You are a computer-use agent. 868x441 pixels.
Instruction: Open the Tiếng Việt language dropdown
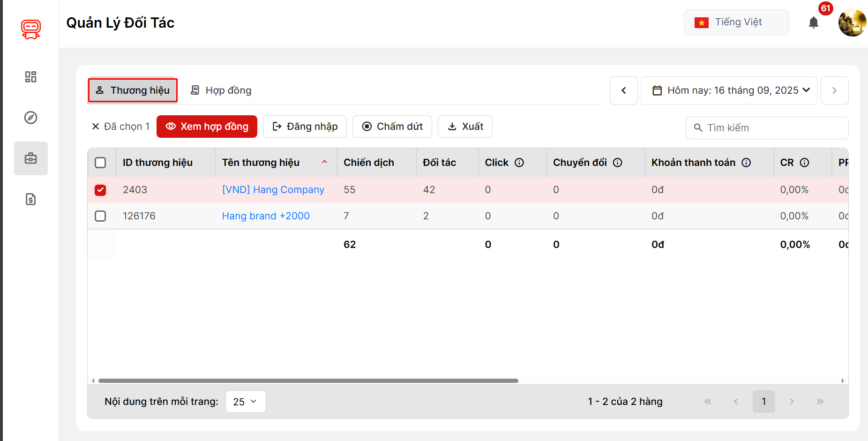point(736,22)
